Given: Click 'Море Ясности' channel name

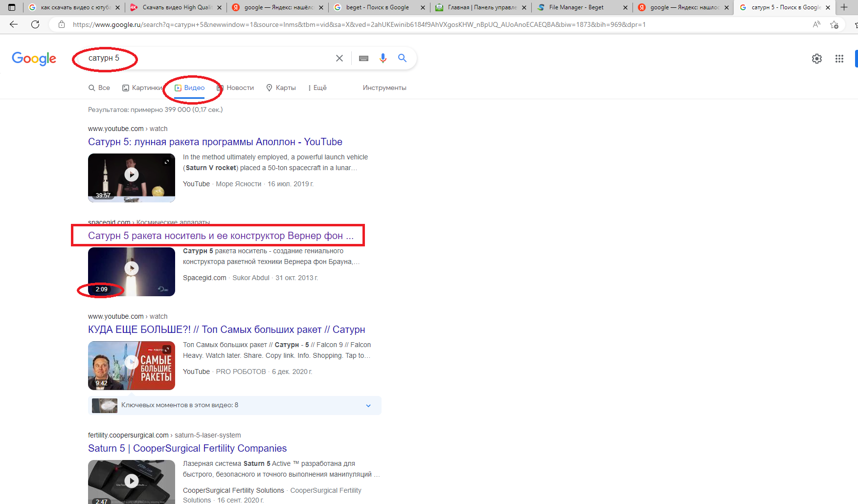Looking at the screenshot, I should point(239,184).
